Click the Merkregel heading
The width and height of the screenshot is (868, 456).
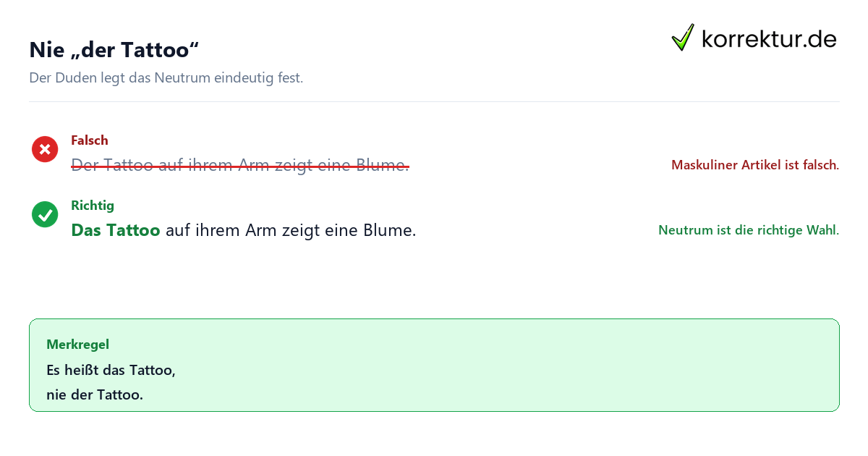77,345
